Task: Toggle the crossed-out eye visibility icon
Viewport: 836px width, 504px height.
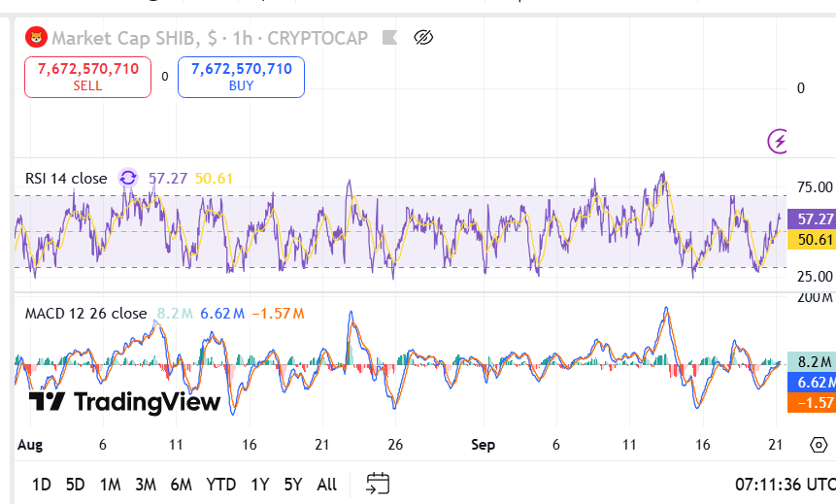Action: pyautogui.click(x=422, y=38)
